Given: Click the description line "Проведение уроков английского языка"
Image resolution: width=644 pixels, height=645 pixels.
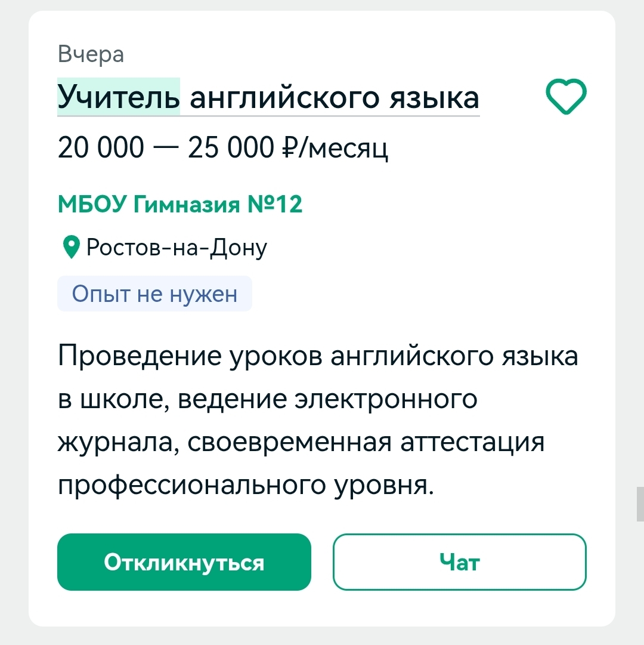Looking at the screenshot, I should [318, 357].
